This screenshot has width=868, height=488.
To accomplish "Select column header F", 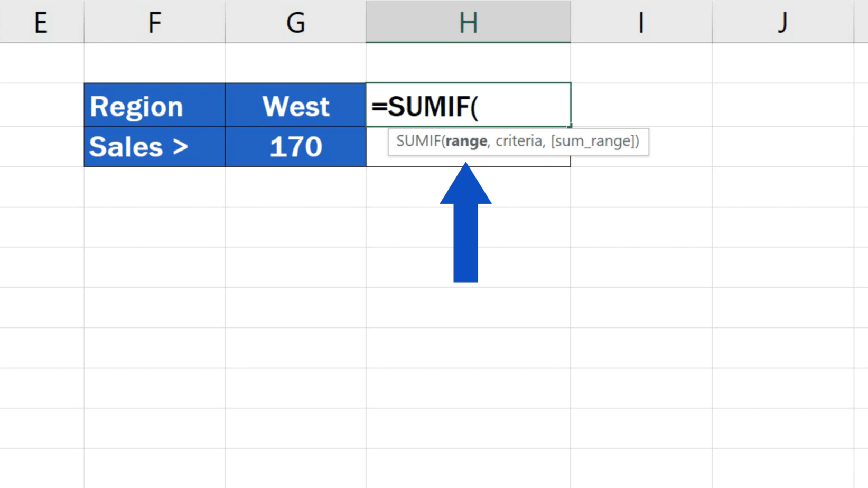I will [x=154, y=21].
